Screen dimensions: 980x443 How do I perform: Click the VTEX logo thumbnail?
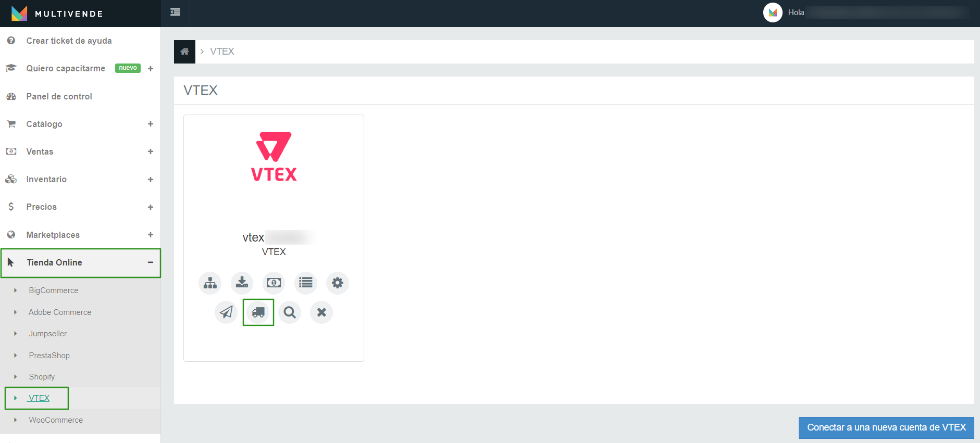pyautogui.click(x=274, y=157)
